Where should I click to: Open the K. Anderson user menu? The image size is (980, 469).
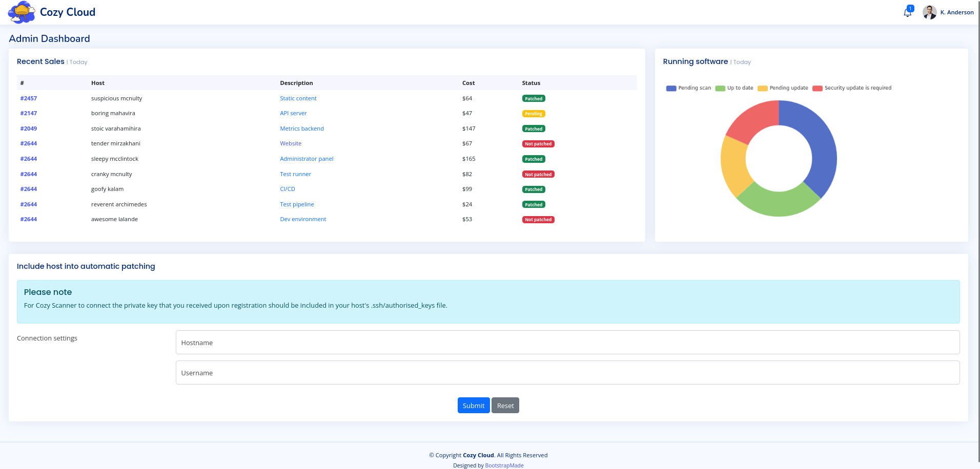(x=956, y=12)
